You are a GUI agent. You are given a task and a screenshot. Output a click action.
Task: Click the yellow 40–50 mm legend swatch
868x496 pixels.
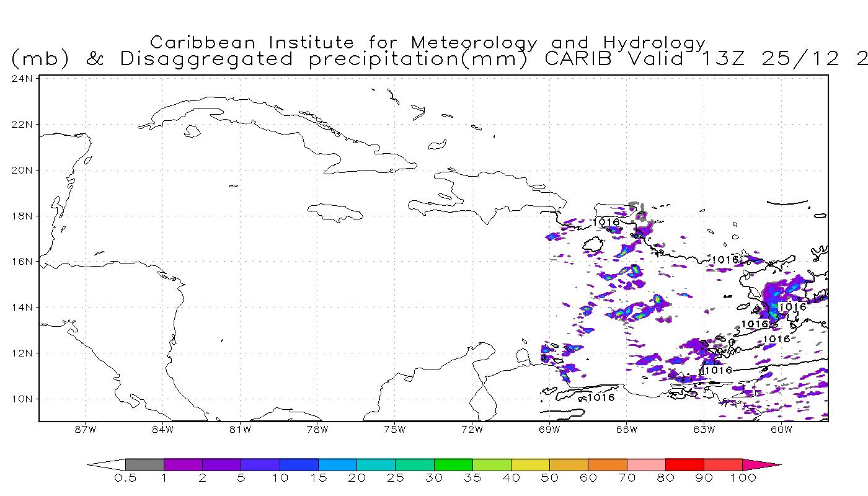tap(530, 464)
